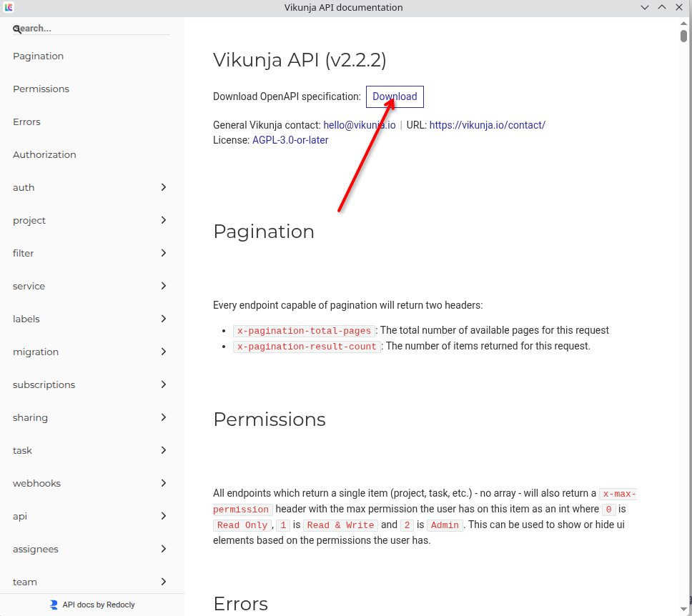Viewport: 692px width, 616px height.
Task: Open the AGPL-3.0-or-later license link
Action: coord(290,140)
